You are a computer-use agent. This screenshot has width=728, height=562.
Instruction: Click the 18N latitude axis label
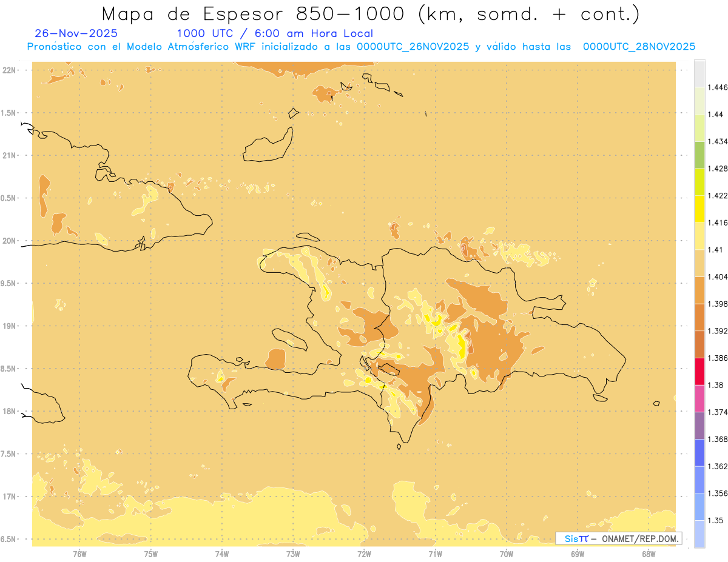[x=10, y=411]
